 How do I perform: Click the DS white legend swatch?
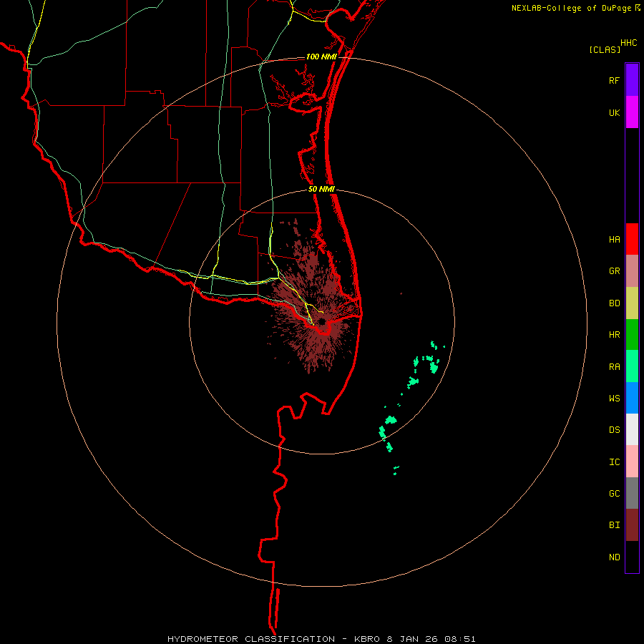(632, 429)
